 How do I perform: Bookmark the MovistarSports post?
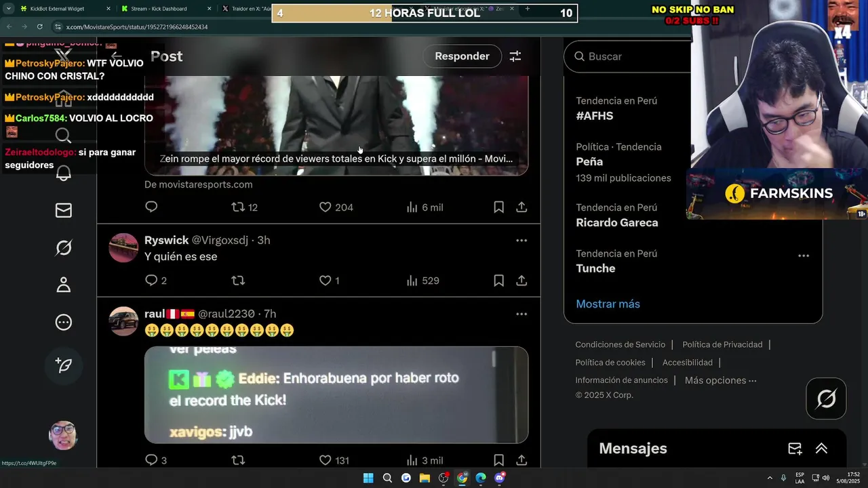[x=498, y=207]
